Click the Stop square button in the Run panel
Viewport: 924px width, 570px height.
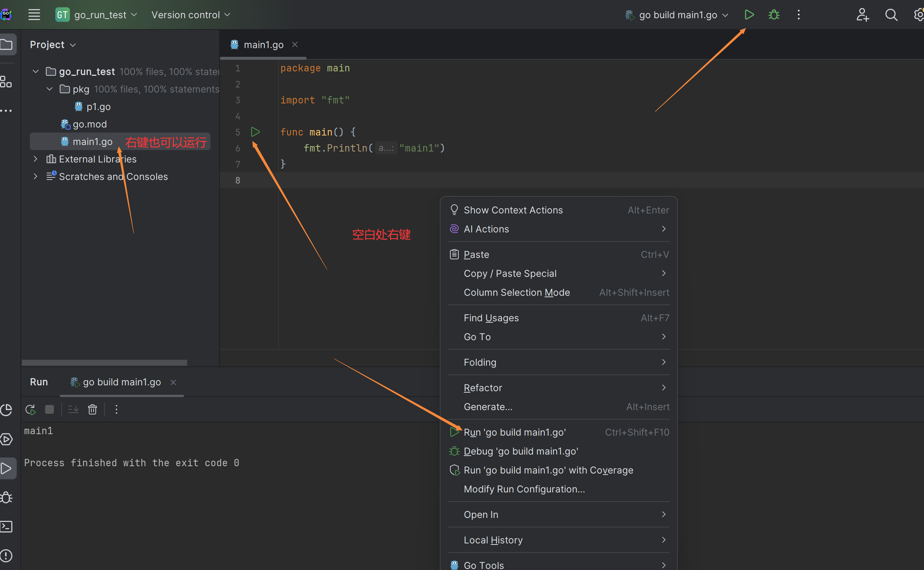coord(50,409)
